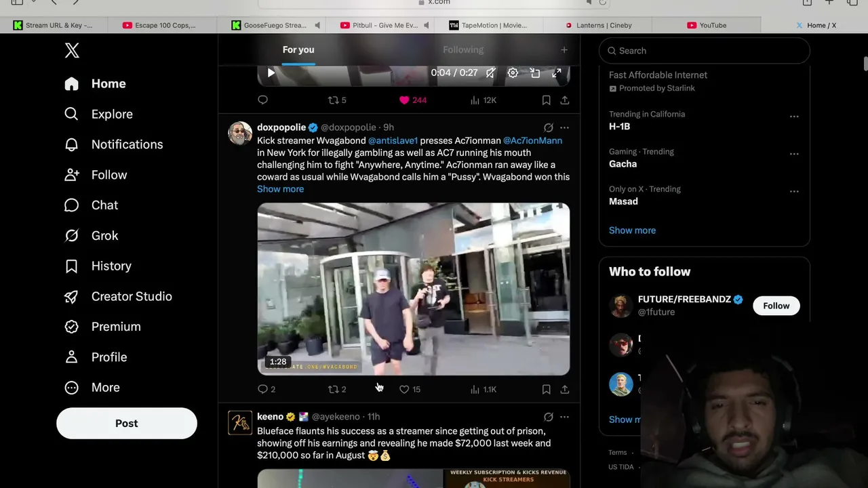The height and width of the screenshot is (488, 868).
Task: Repost the post with 5 reposts
Action: tap(337, 100)
